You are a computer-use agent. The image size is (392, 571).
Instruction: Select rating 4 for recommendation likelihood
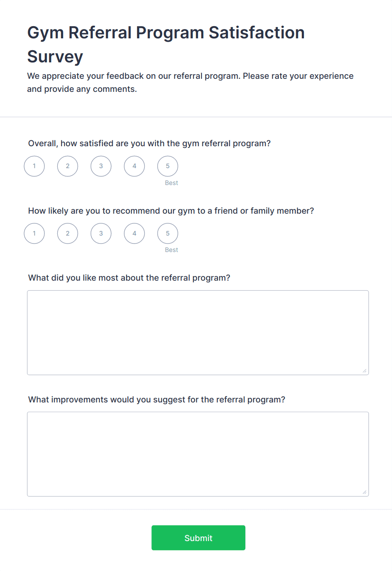[134, 233]
